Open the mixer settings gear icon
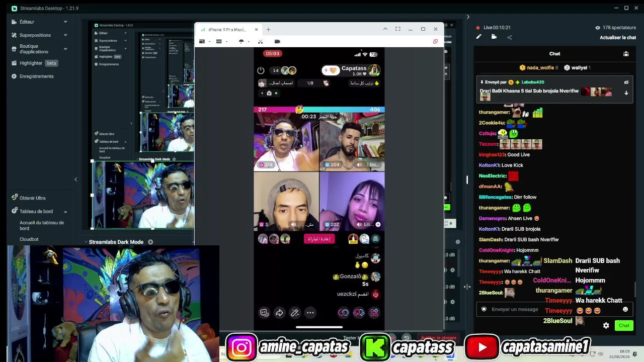Image resolution: width=644 pixels, height=362 pixels. coord(457,242)
